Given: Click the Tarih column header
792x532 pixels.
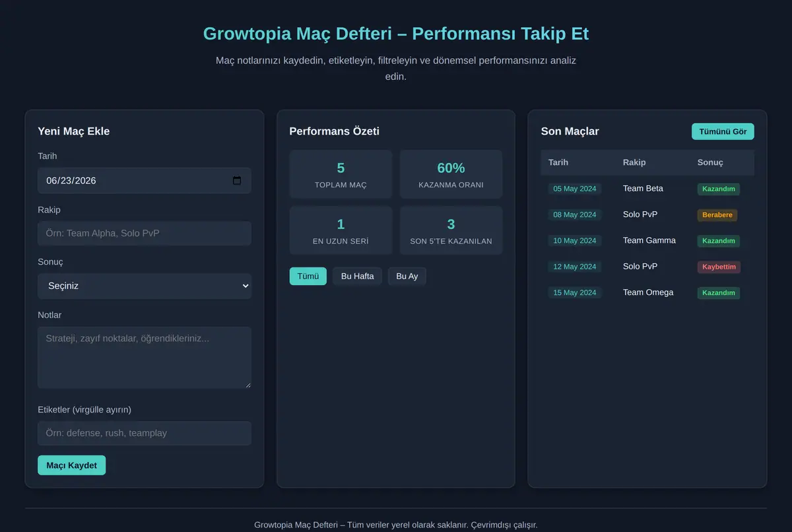Looking at the screenshot, I should [x=558, y=162].
